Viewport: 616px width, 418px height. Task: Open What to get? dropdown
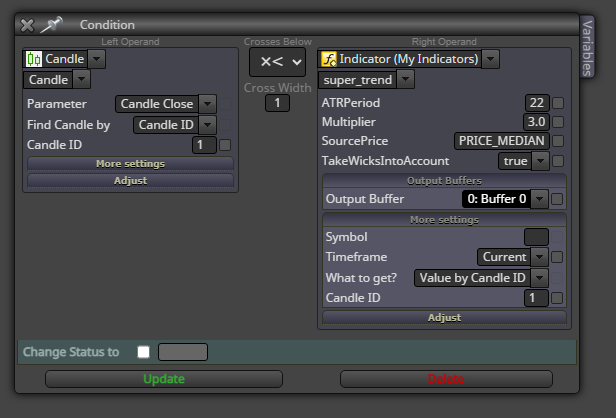click(x=481, y=278)
